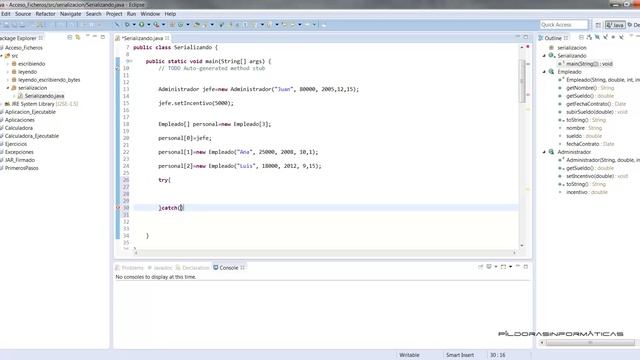Open the Source menu
This screenshot has height=360, width=640.
click(x=23, y=13)
